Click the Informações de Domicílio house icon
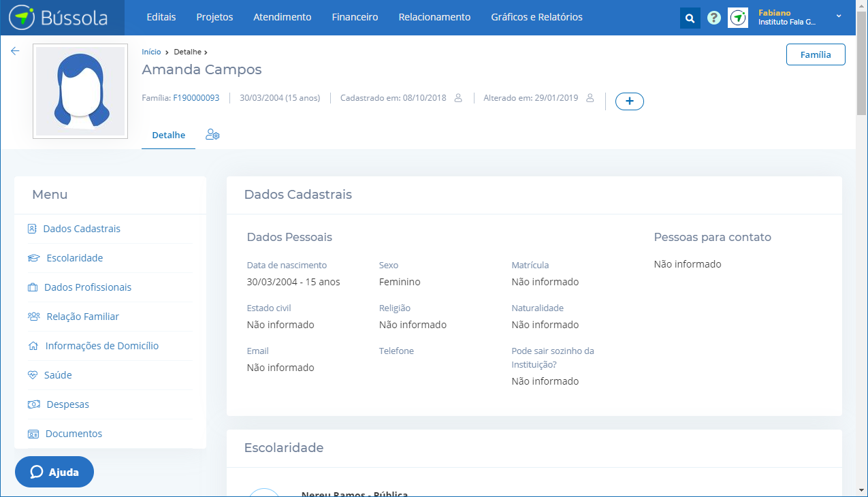This screenshot has width=868, height=497. tap(33, 346)
